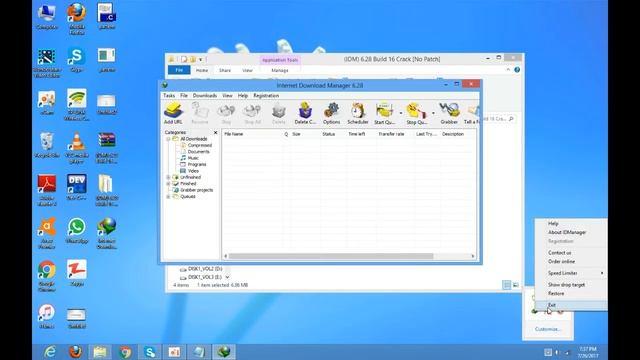This screenshot has width=640, height=360.
Task: Select Grabber projects in the tree
Action: point(197,190)
